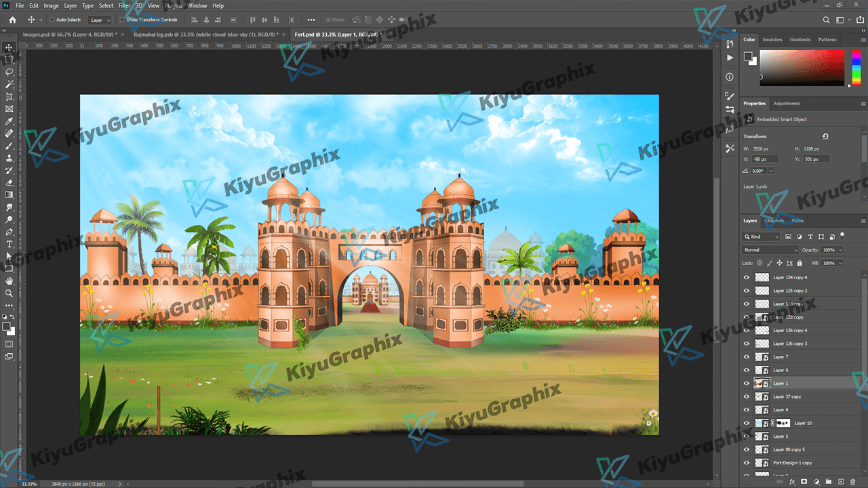Switch to the Swatches tab
This screenshot has height=488, width=868.
pos(772,39)
